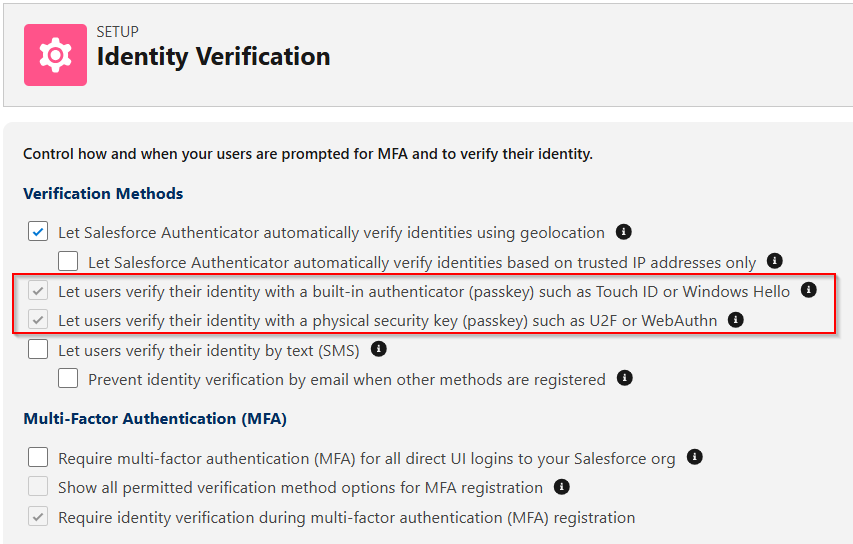Viewport: 853px width, 544px height.
Task: Uncheck Salesforce Authenticator geolocation verification checkbox
Action: click(38, 231)
